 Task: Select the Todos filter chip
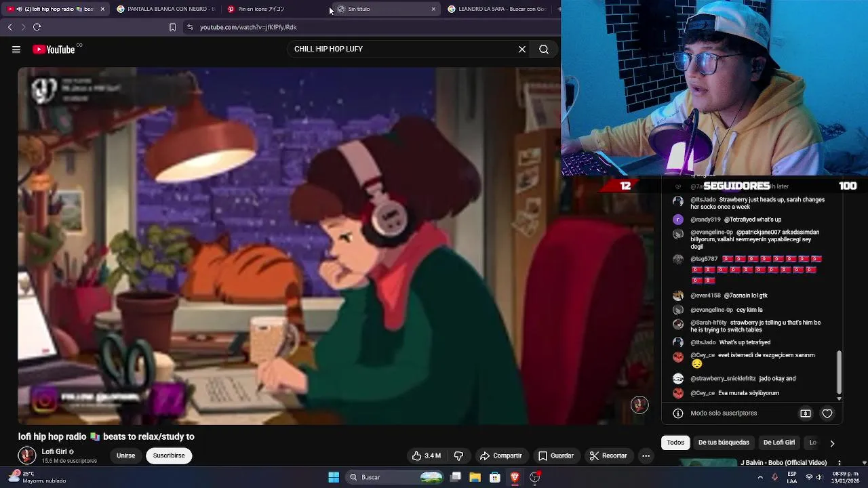(x=675, y=443)
